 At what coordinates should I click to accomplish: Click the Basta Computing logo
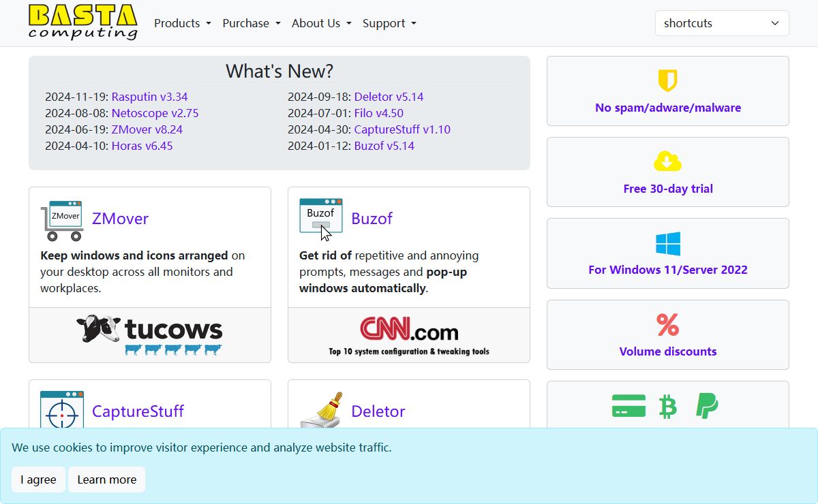tap(83, 22)
